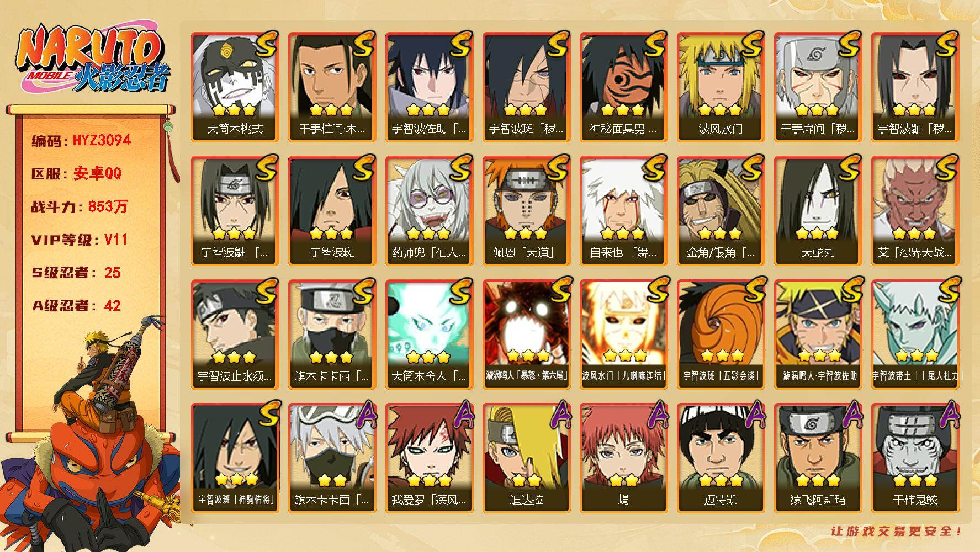The image size is (980, 552).
Task: Open the 波风水门「九喇嘛连结」 card
Action: point(623,334)
